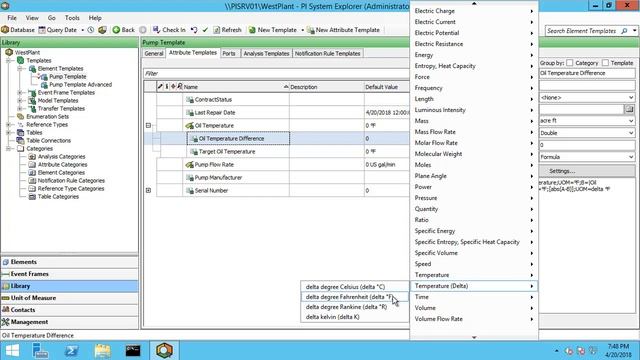The image size is (640, 360).
Task: Open the <None> dropdown
Action: 631,98
